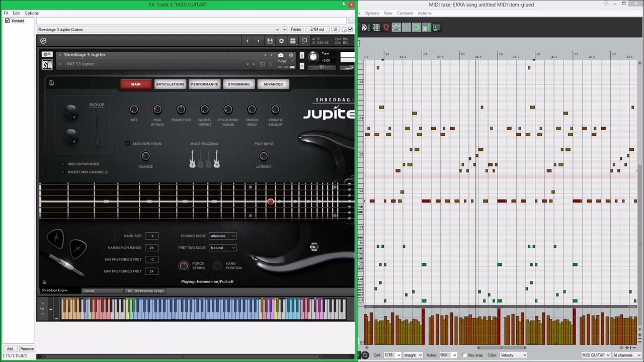
Task: Solo the instrument with S button
Action: point(302,55)
